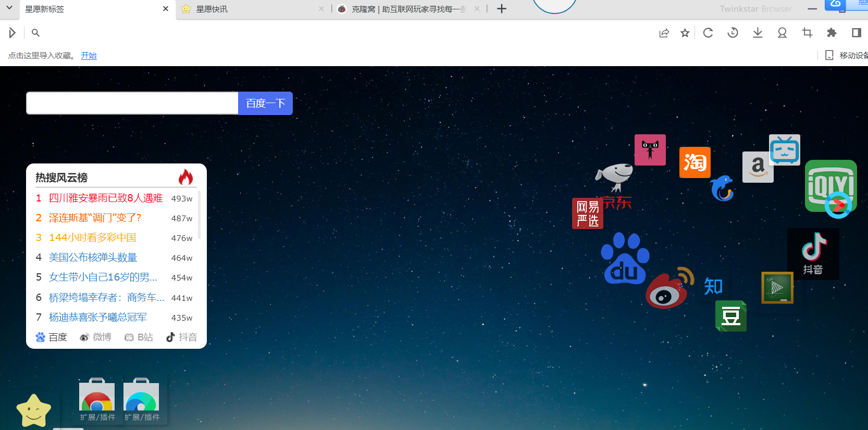Screen dimensions: 868x430
Task: Open the blue Zhihu icon
Action: click(713, 286)
